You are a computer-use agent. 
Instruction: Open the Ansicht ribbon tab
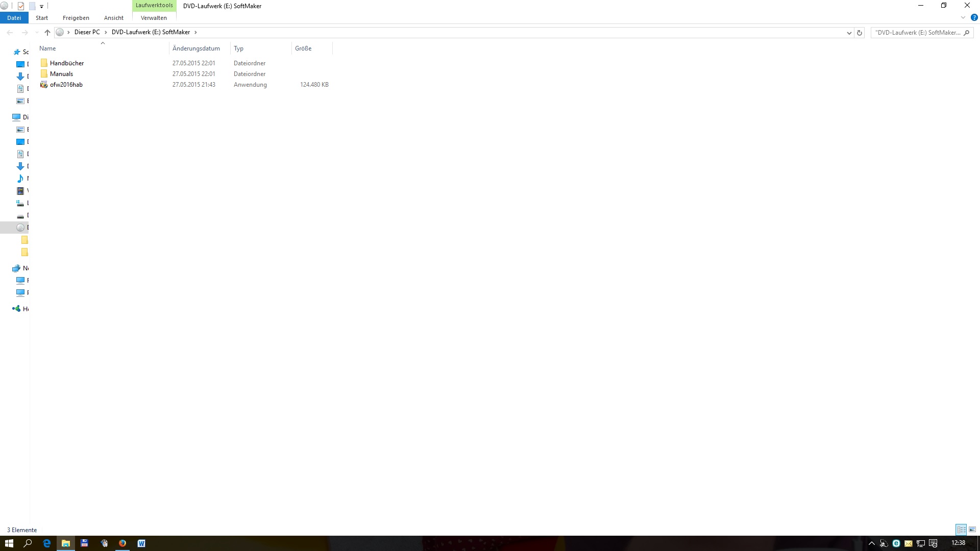113,18
